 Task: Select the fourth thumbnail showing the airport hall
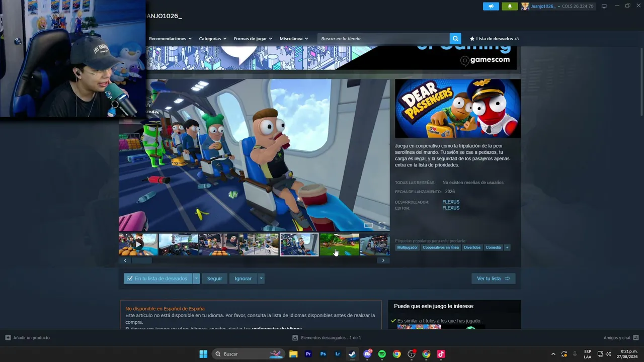259,244
